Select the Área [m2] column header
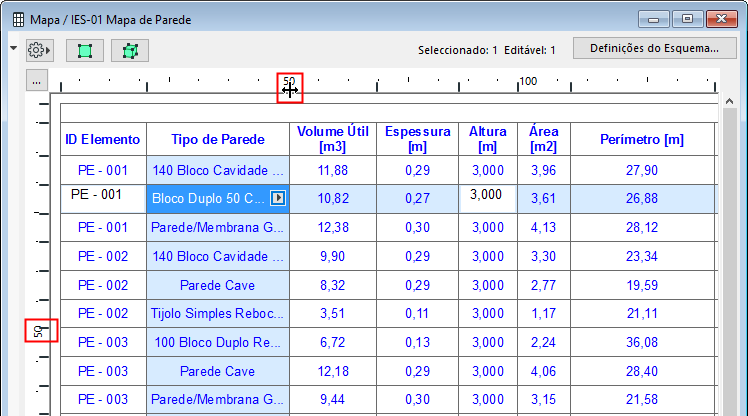 pos(544,139)
